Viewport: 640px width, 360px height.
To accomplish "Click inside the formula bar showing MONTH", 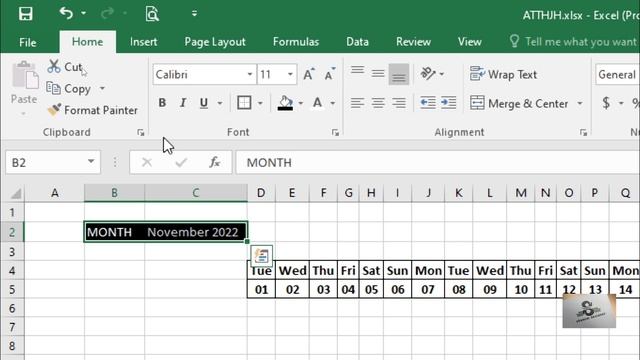I will tap(438, 162).
